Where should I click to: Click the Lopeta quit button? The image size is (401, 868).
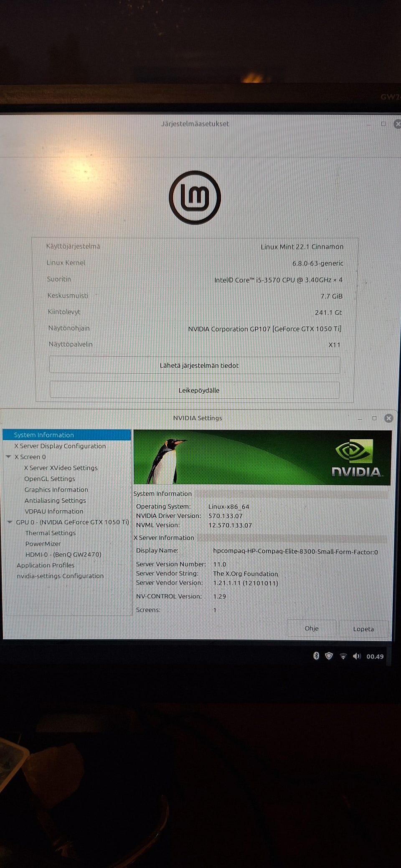[x=363, y=629]
